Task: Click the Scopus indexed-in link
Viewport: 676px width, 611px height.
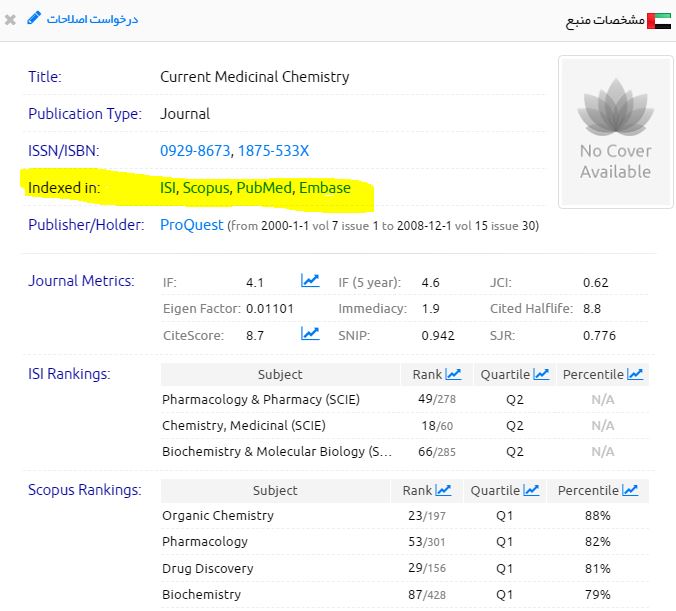Action: [206, 188]
